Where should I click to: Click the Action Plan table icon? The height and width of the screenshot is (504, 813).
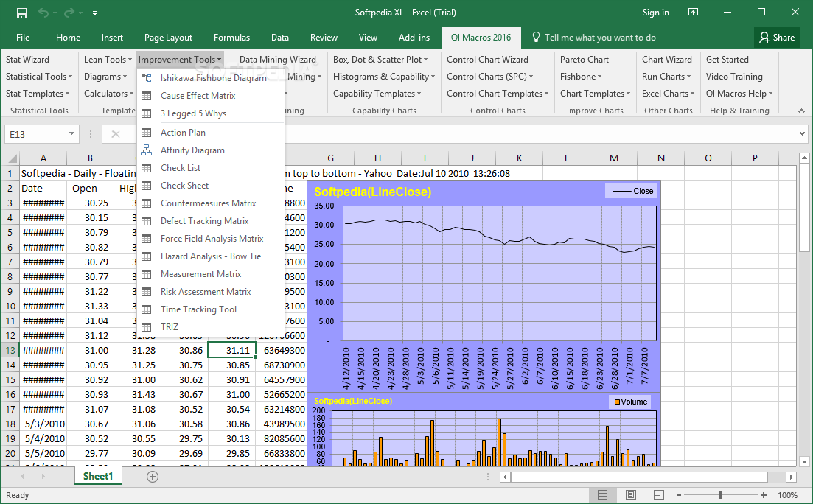click(x=147, y=133)
